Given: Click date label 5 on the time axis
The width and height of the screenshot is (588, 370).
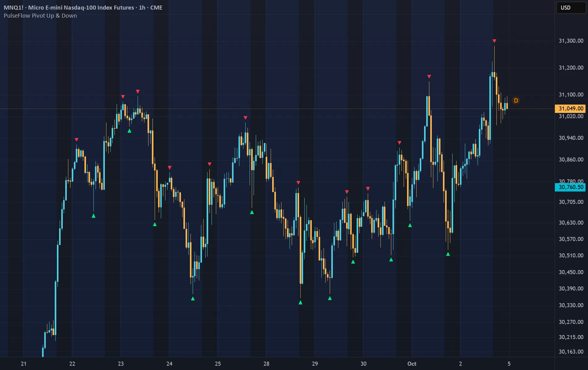Looking at the screenshot, I should coord(509,364).
